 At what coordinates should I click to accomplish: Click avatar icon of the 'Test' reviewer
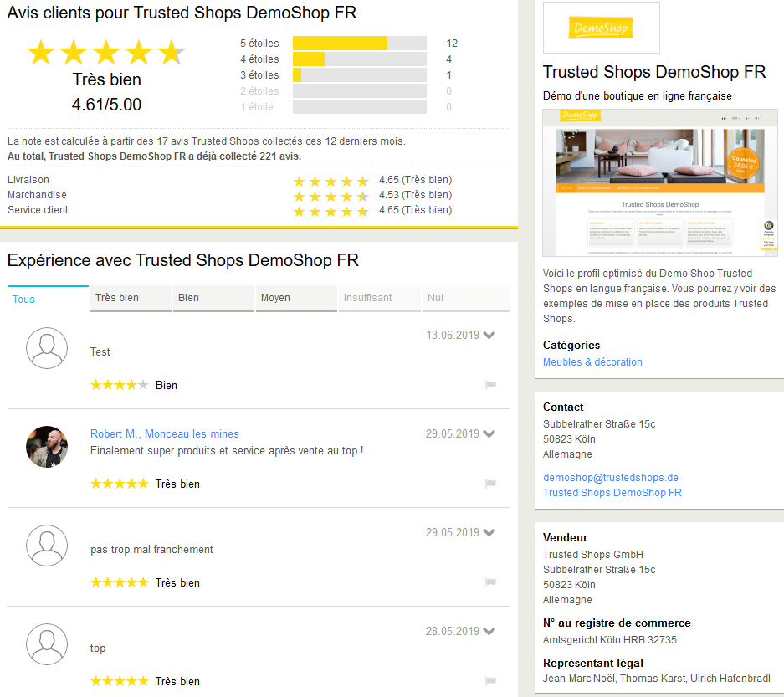click(47, 348)
